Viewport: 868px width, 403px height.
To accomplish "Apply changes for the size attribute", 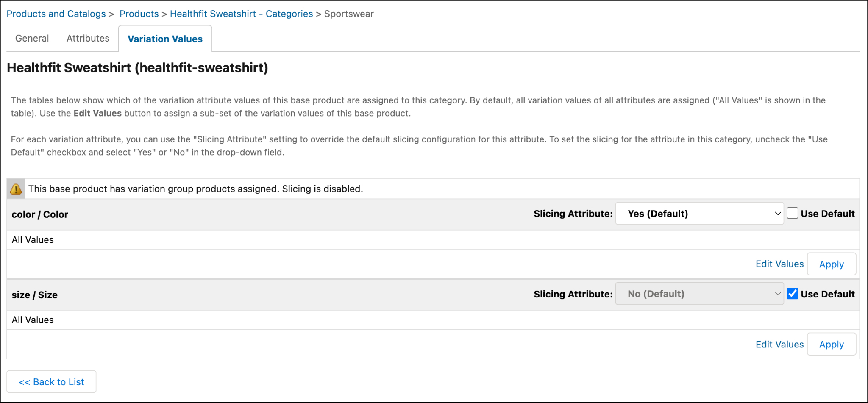I will tap(832, 344).
